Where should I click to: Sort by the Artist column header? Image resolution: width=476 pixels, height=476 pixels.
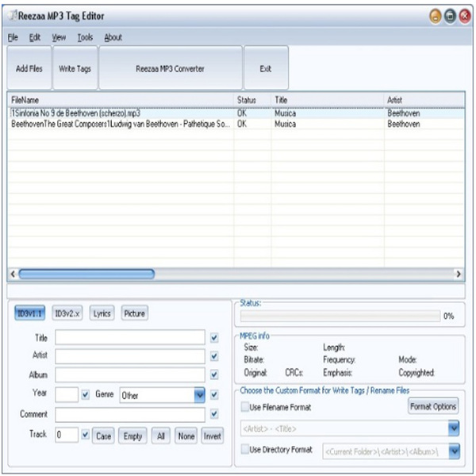pyautogui.click(x=424, y=100)
